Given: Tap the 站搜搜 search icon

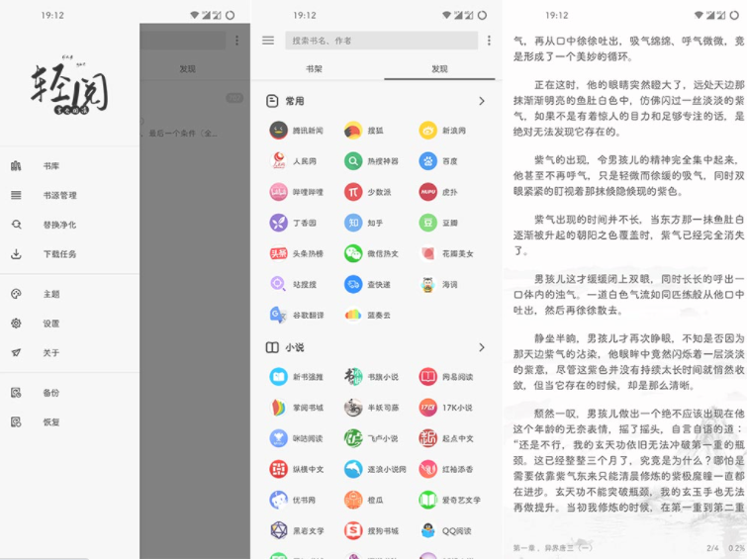Looking at the screenshot, I should point(279,285).
